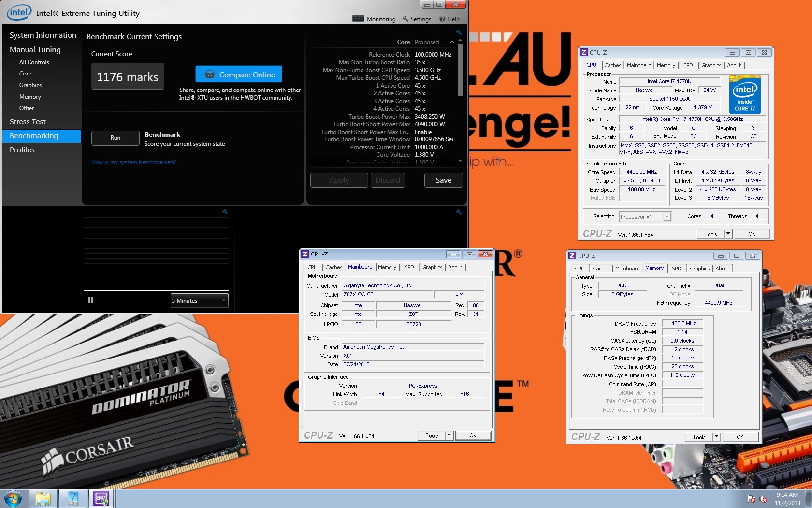The width and height of the screenshot is (812, 508).
Task: Open Windows Explorer from taskbar
Action: (43, 498)
